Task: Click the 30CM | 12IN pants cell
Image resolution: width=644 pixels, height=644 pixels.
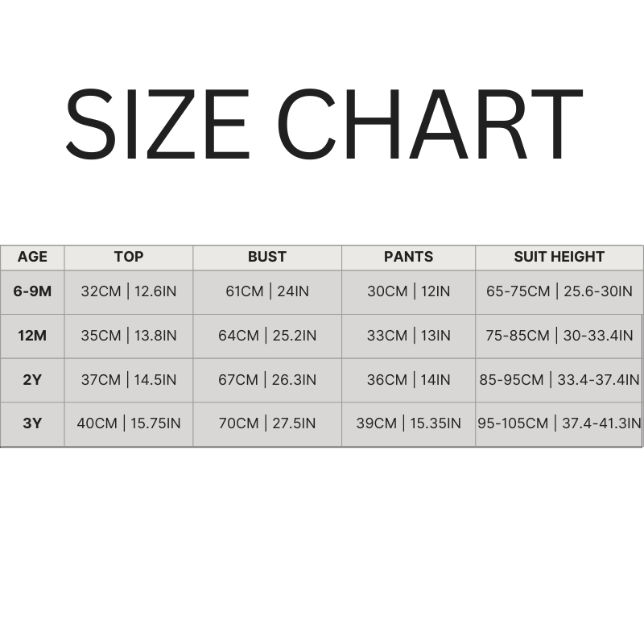Action: tap(408, 291)
